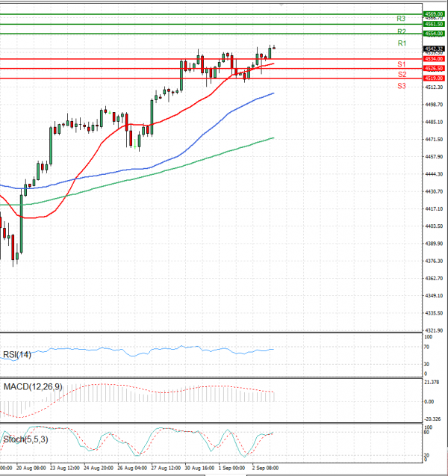Click the 4471.50 price axis value
This screenshot has width=448, height=476.
(x=434, y=139)
